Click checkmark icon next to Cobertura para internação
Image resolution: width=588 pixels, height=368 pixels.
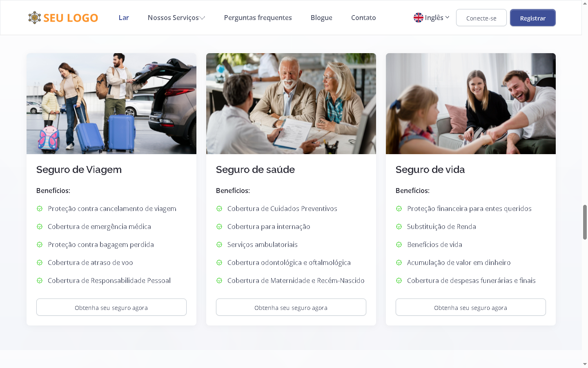(x=219, y=227)
